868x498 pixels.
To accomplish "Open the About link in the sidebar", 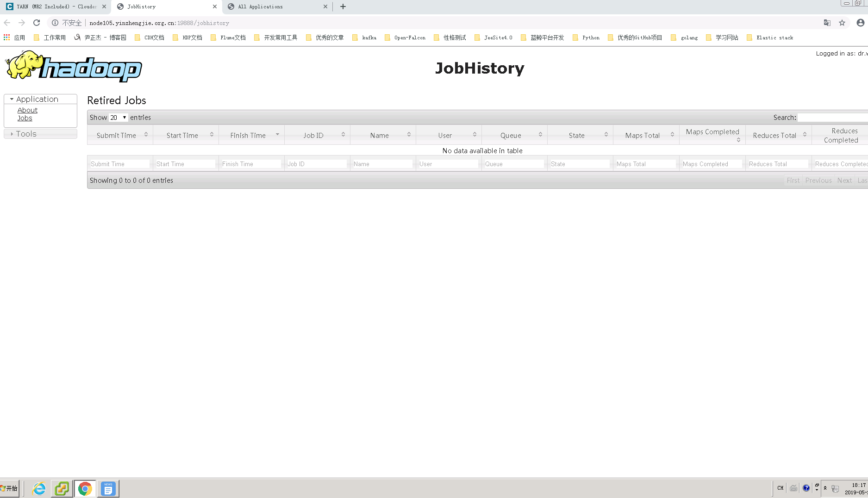I will pyautogui.click(x=27, y=110).
